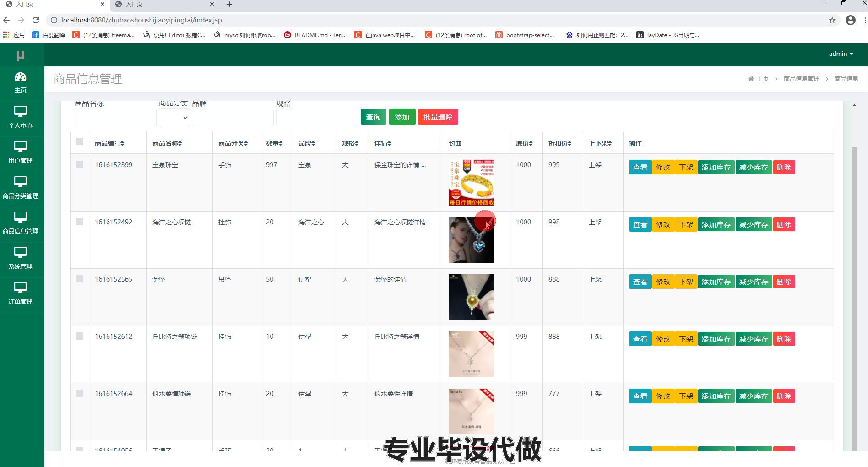Open 商品分类管理 monitor icon in sidebar
Viewport: 868px width, 467px height.
point(21,182)
